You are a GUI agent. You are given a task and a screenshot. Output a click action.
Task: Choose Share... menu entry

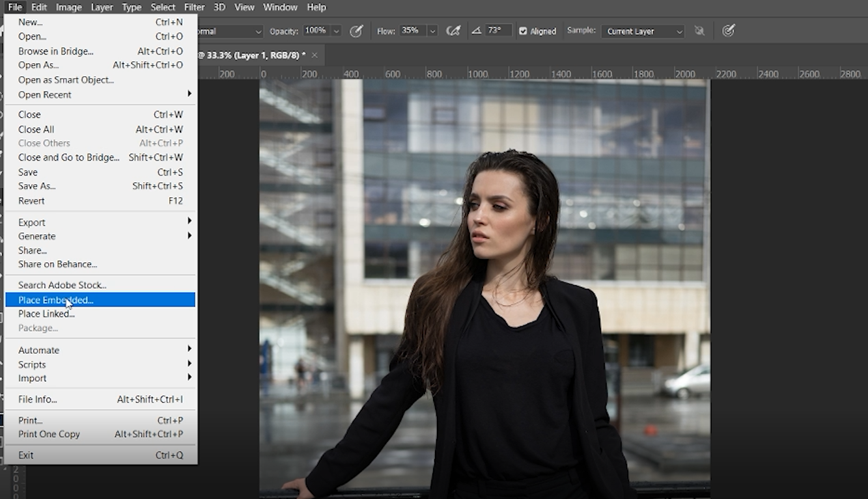(100, 250)
